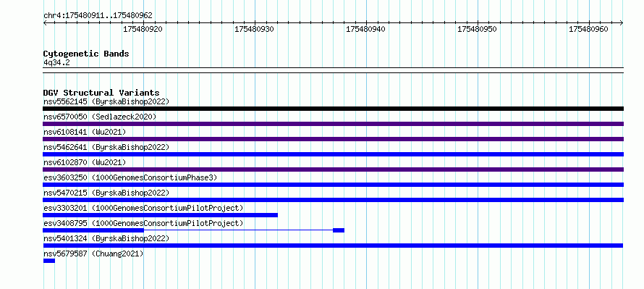
Task: Click the short blue bar for esv3303201
Action: coord(160,215)
